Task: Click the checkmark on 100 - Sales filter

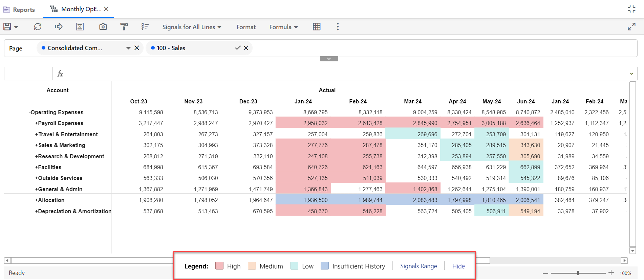Action: coord(238,48)
